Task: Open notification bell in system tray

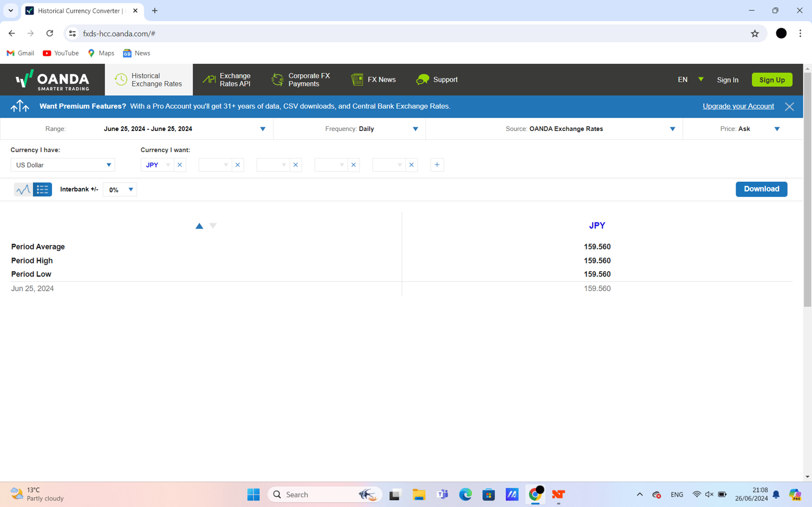Action: click(x=776, y=495)
